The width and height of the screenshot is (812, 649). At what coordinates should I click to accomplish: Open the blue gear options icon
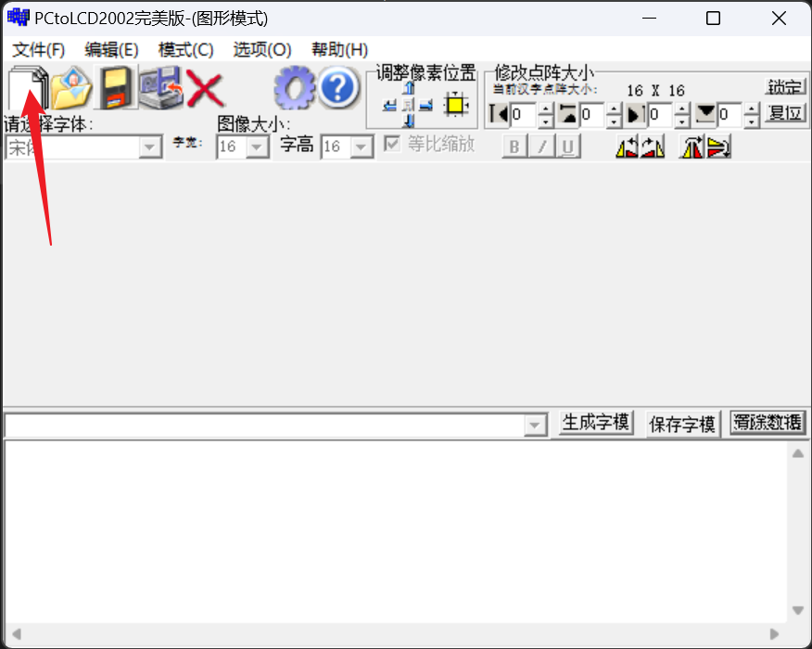tap(295, 88)
